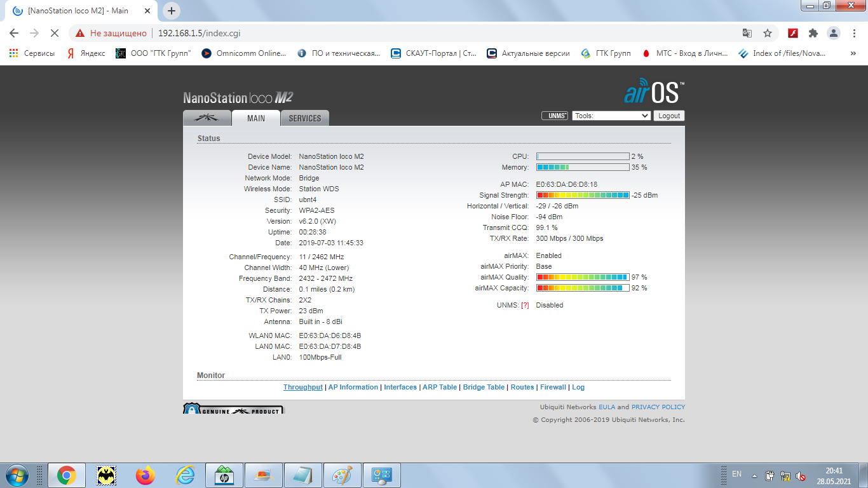
Task: Open the Index of /files/Nova bookmark
Action: [x=783, y=53]
